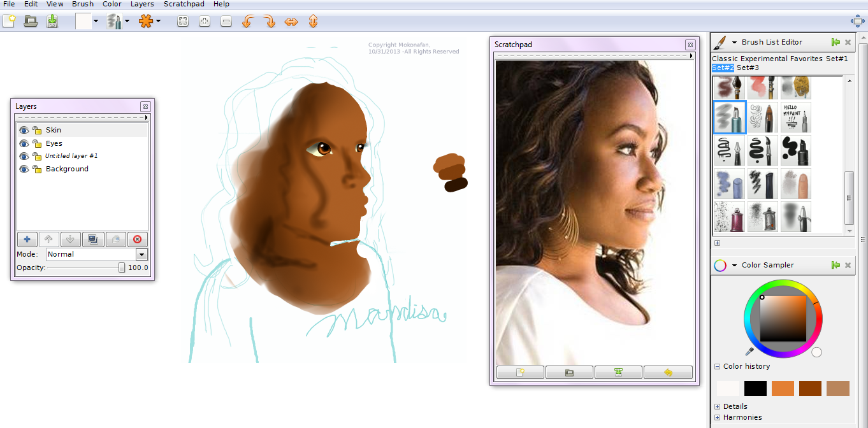Image resolution: width=868 pixels, height=428 pixels.
Task: Reset view with the fit toolbar icon
Action: point(183,22)
